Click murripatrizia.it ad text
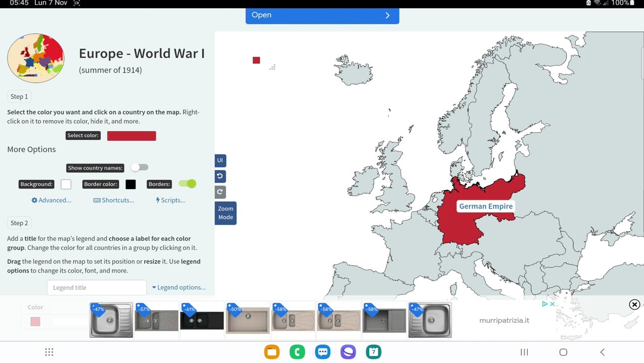 (504, 320)
